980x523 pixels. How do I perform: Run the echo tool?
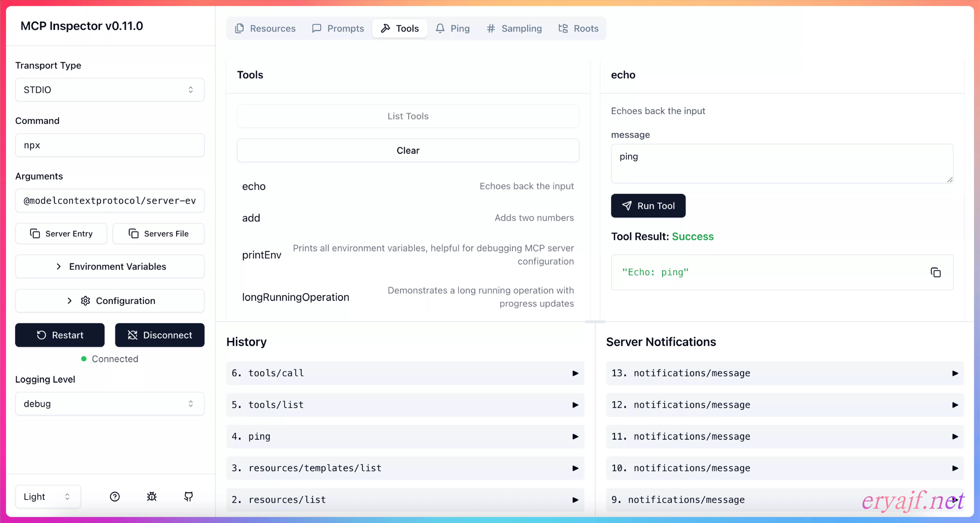[648, 206]
